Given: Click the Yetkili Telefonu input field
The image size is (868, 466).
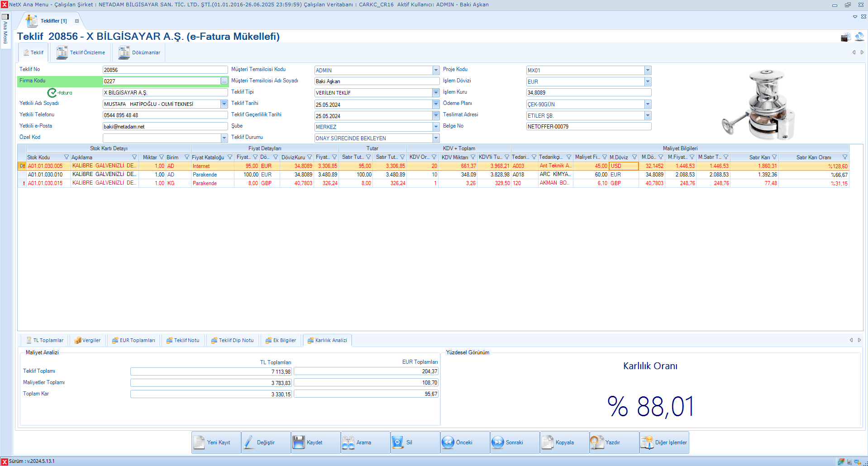Looking at the screenshot, I should (x=165, y=115).
